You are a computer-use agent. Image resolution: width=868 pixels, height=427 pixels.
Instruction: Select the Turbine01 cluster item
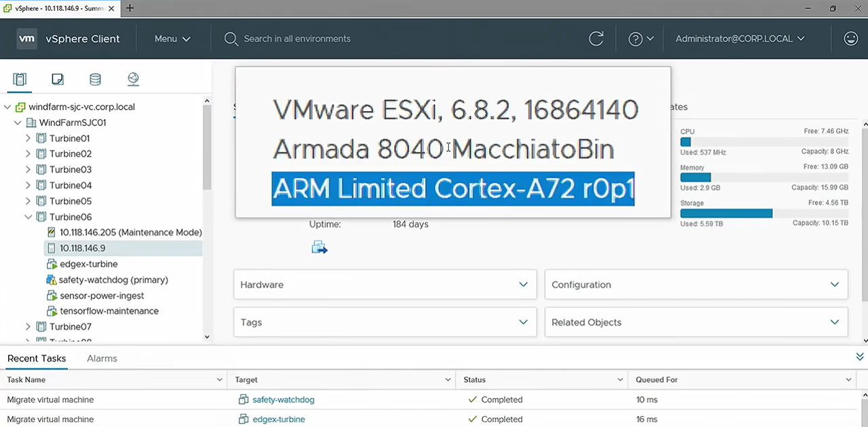[70, 138]
